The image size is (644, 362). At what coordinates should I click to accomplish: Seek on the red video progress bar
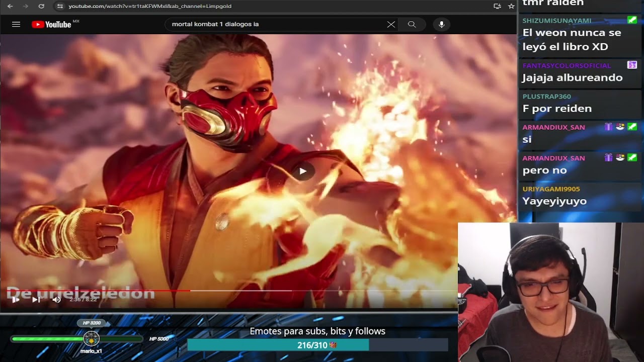coord(229,291)
